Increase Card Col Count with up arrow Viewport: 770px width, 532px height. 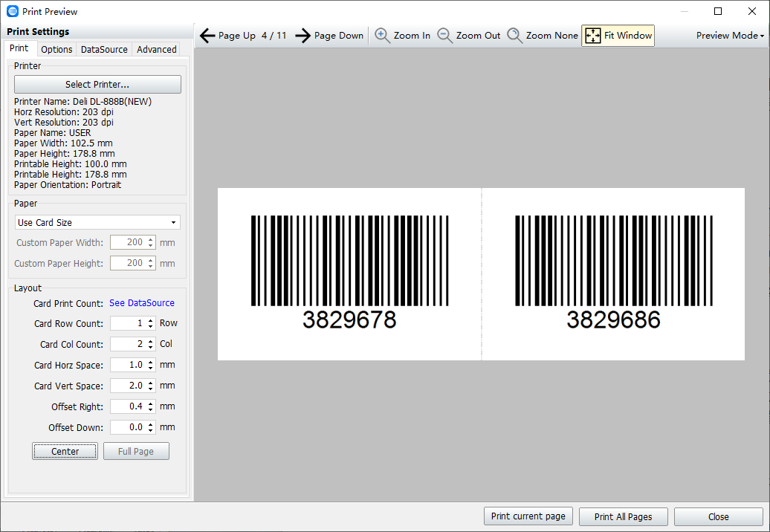point(151,340)
